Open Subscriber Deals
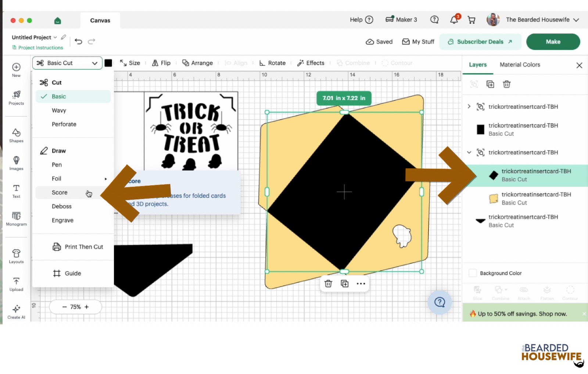This screenshot has height=374, width=588. [x=480, y=42]
